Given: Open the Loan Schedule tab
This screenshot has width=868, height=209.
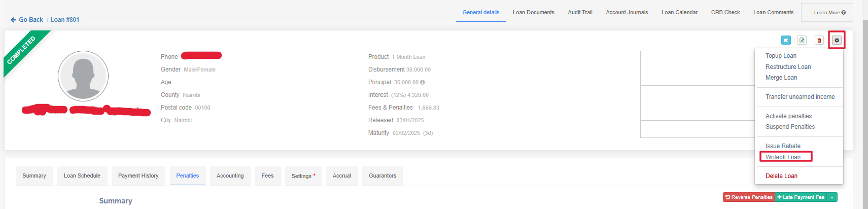Looking at the screenshot, I should 82,176.
